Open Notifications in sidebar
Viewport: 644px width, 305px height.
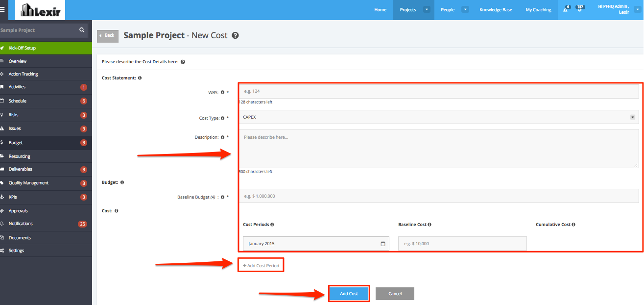(x=46, y=224)
